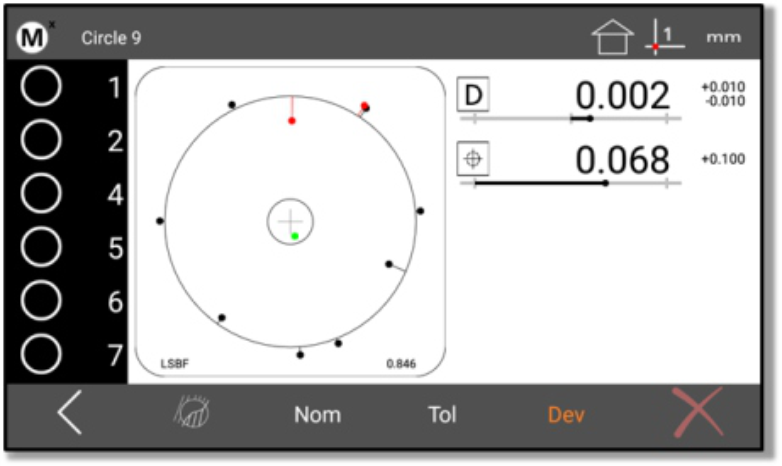
Task: Click the diameter D symbol icon
Action: 474,94
